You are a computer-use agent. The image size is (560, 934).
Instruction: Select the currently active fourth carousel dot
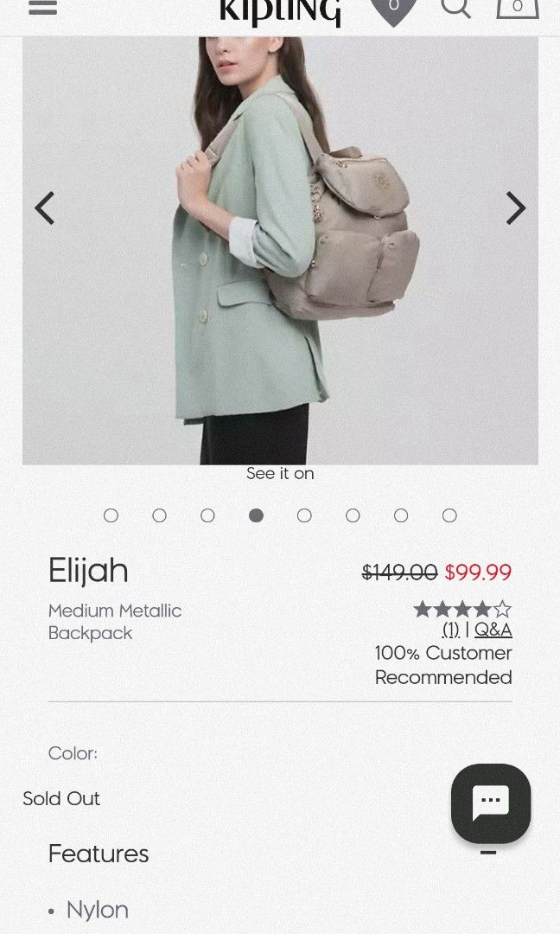[x=256, y=515]
